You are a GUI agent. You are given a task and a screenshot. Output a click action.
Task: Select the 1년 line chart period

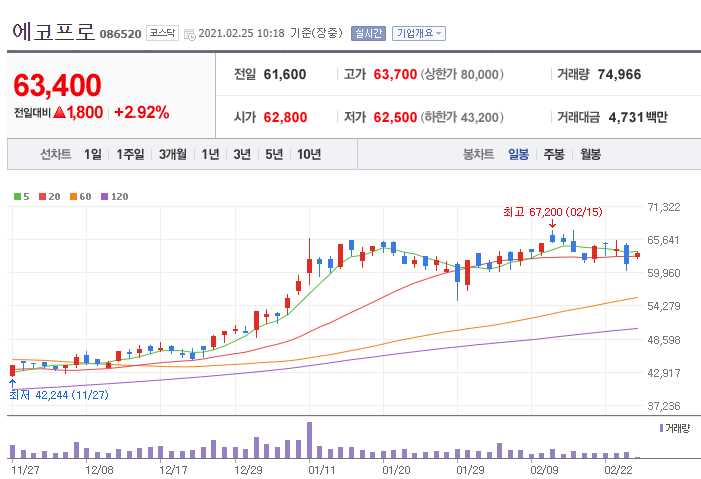210,154
